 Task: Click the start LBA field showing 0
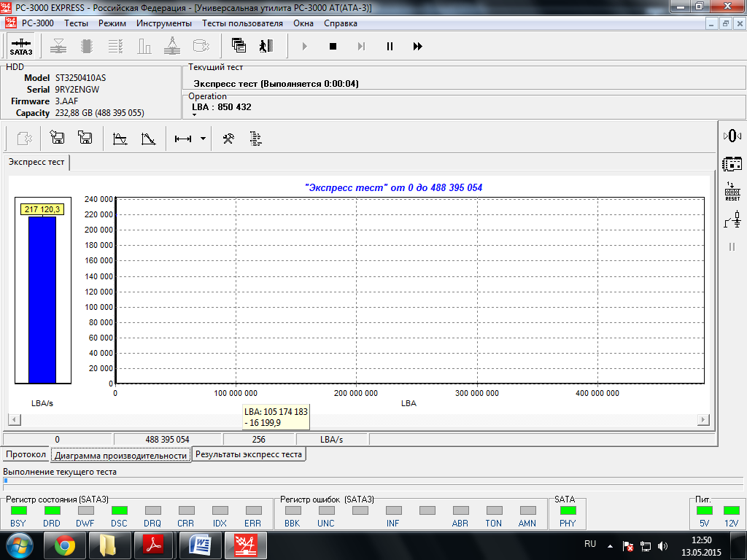tap(57, 440)
